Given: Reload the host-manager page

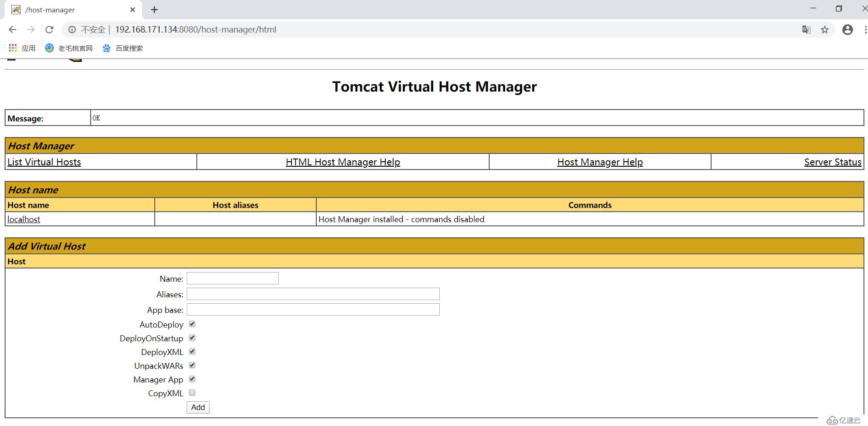Looking at the screenshot, I should [x=49, y=29].
